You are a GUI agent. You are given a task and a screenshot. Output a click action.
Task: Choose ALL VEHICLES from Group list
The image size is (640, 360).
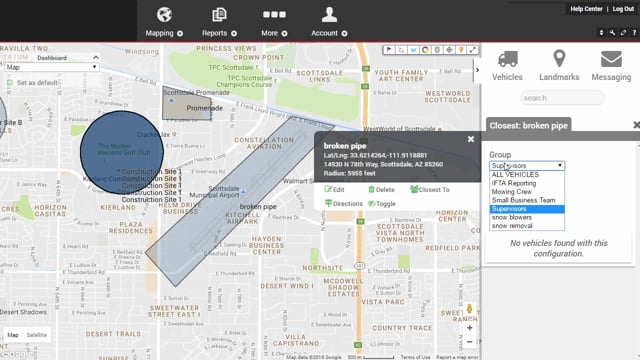[527, 175]
